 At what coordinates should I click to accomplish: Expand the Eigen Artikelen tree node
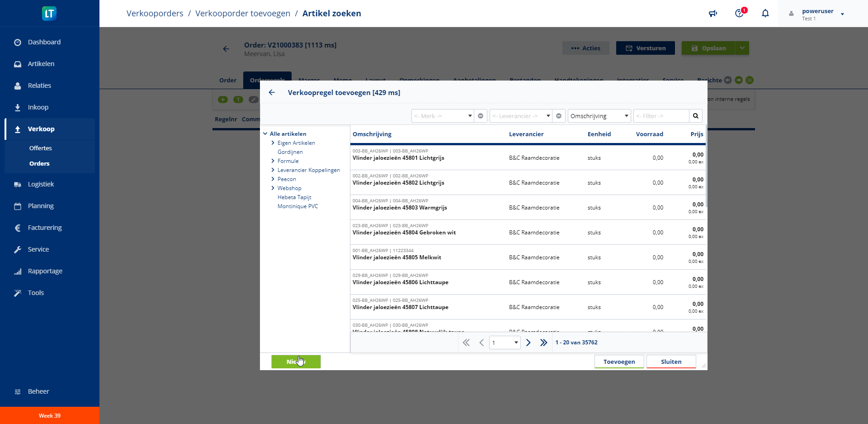point(273,143)
